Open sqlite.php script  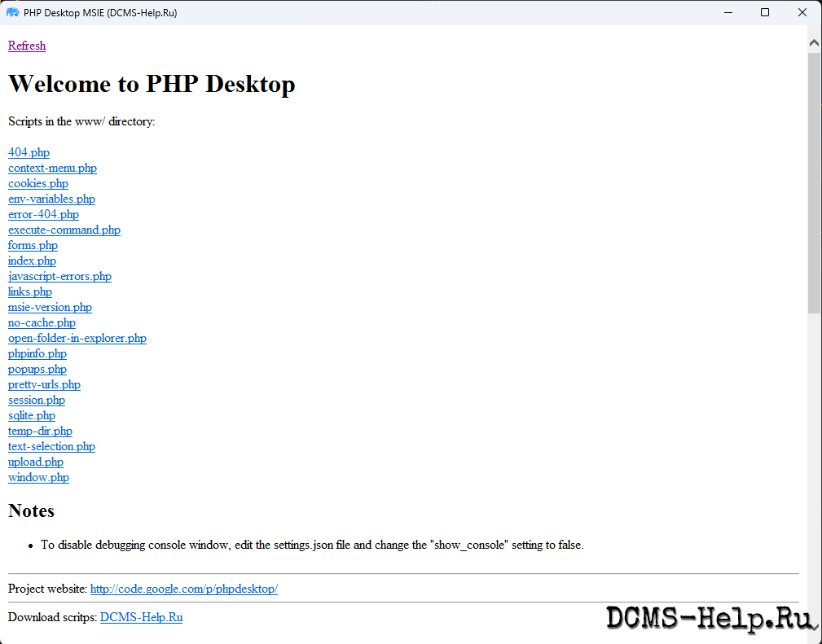31,415
